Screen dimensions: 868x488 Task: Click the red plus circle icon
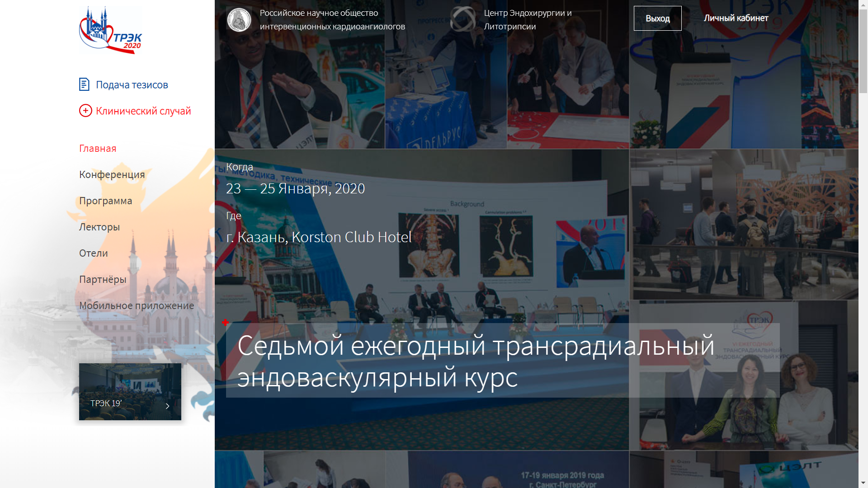pos(85,111)
